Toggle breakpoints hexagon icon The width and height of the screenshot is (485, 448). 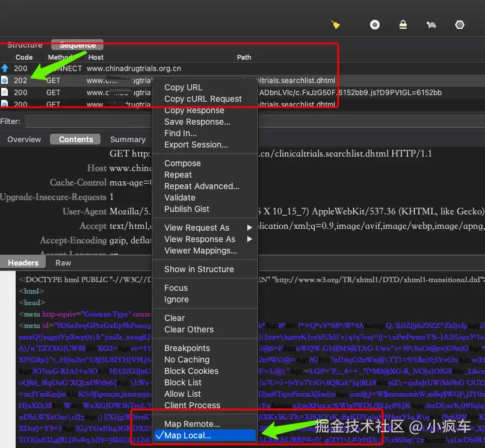click(x=460, y=25)
